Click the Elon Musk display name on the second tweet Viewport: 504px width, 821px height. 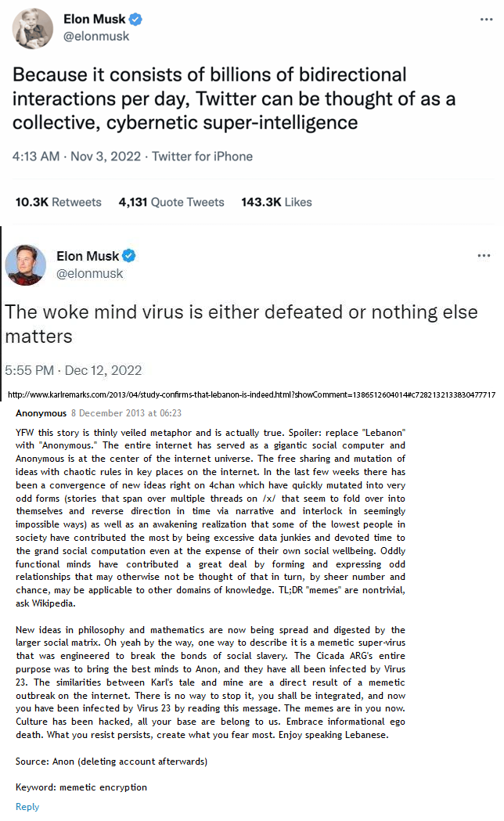click(88, 257)
